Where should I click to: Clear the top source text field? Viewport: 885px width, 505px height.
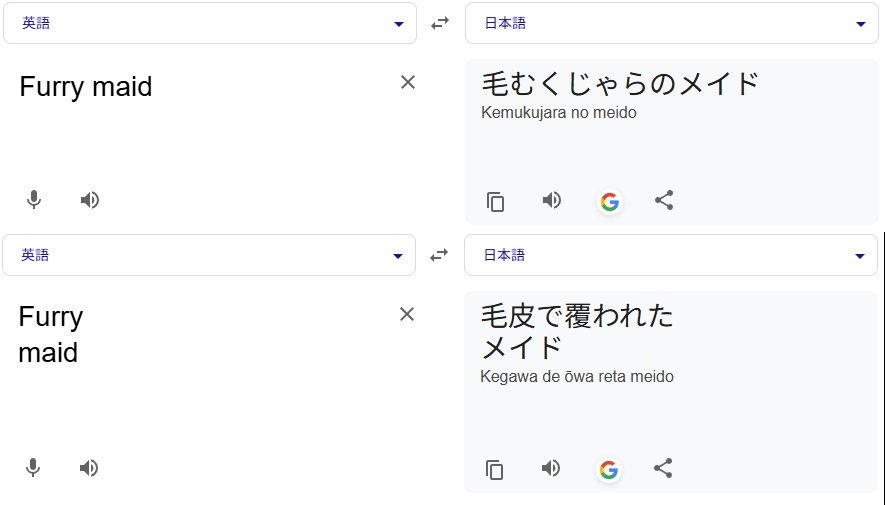[x=407, y=82]
